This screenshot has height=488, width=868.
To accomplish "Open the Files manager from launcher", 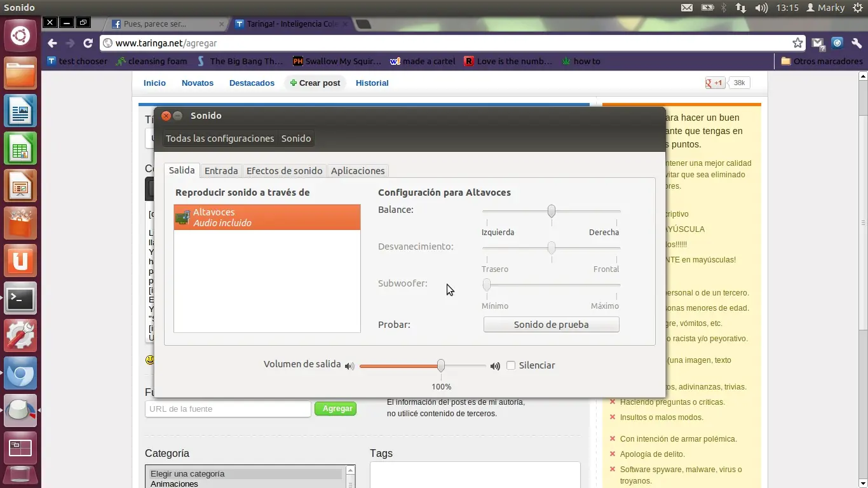I will 20,73.
